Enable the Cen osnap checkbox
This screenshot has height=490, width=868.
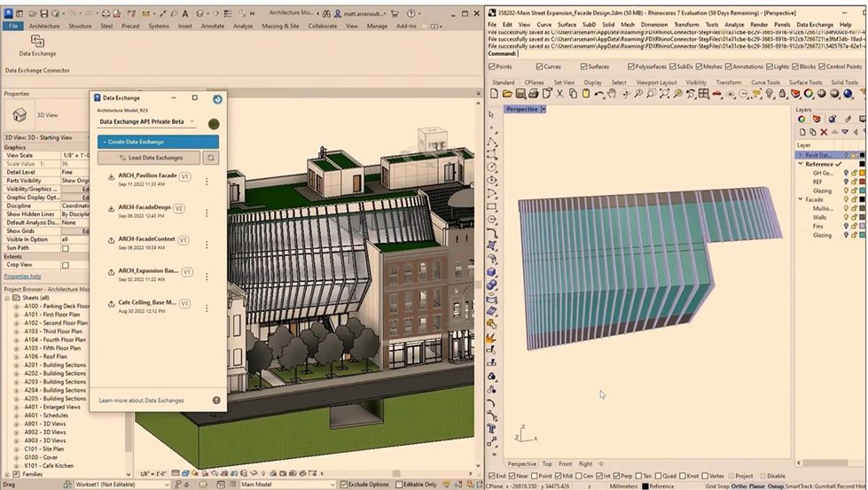(x=579, y=476)
